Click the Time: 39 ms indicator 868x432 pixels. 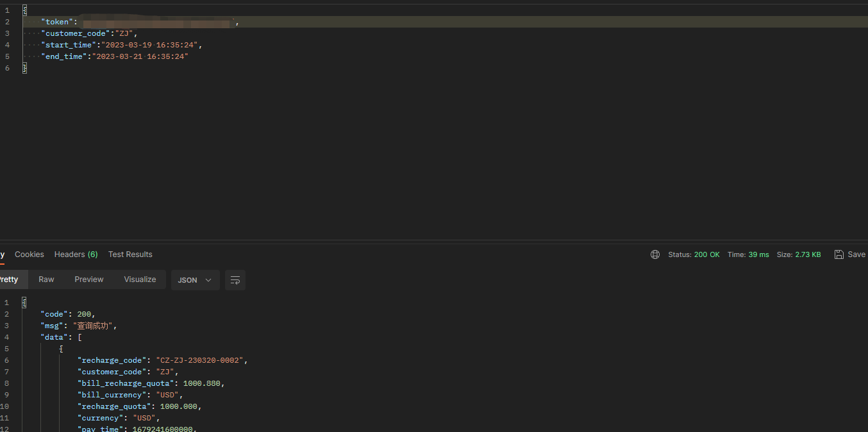pos(748,254)
